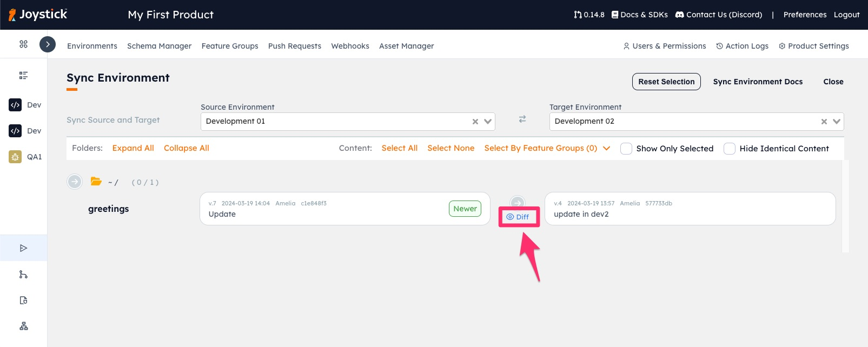Open Product Settings
This screenshot has width=868, height=347.
click(813, 46)
